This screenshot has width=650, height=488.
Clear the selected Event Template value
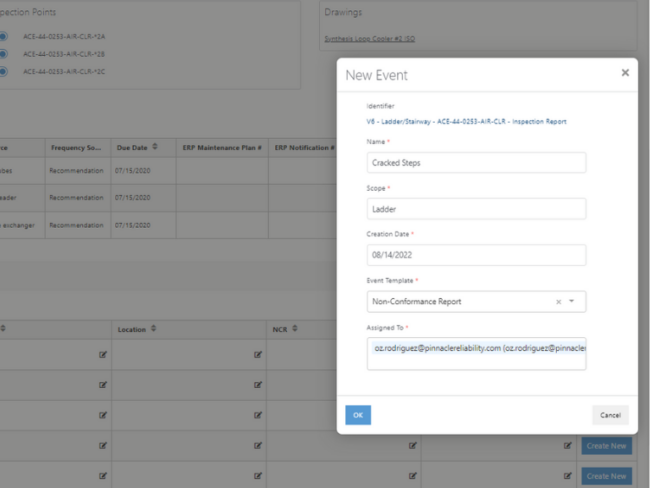click(558, 301)
